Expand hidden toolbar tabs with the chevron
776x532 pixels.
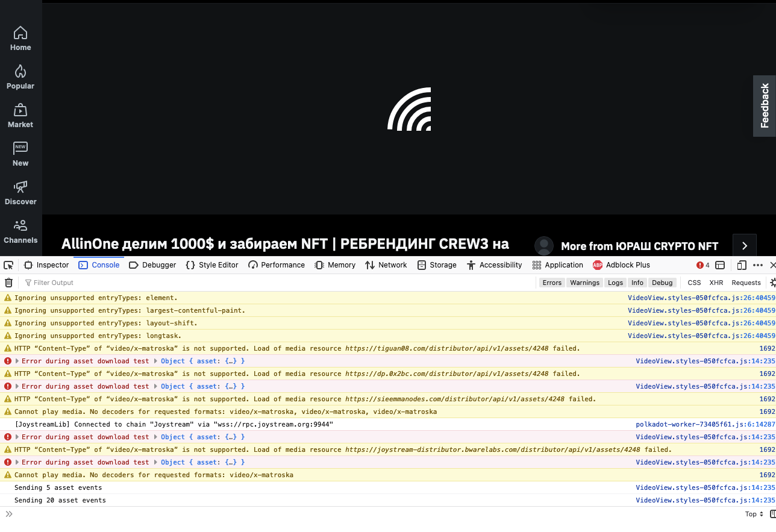(x=8, y=514)
